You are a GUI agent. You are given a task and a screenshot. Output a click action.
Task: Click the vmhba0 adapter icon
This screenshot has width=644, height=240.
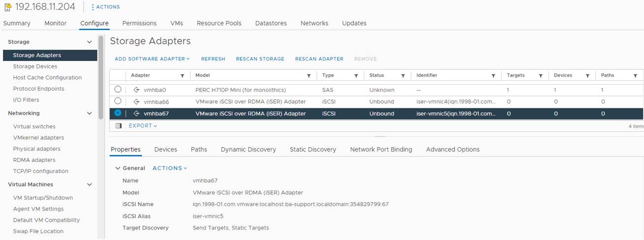137,90
